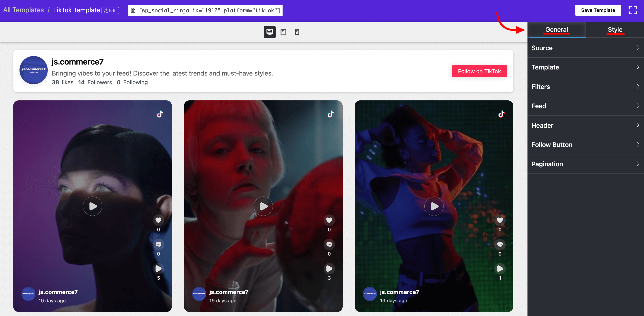
Task: Click TikTok logo on second video card
Action: coord(331,114)
